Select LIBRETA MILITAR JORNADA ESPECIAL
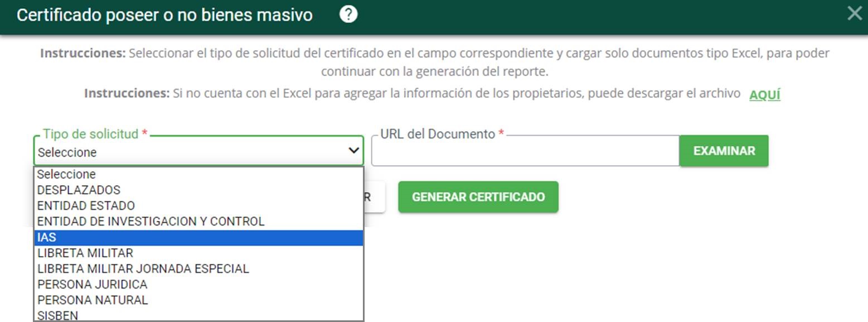The image size is (868, 322). tap(143, 269)
